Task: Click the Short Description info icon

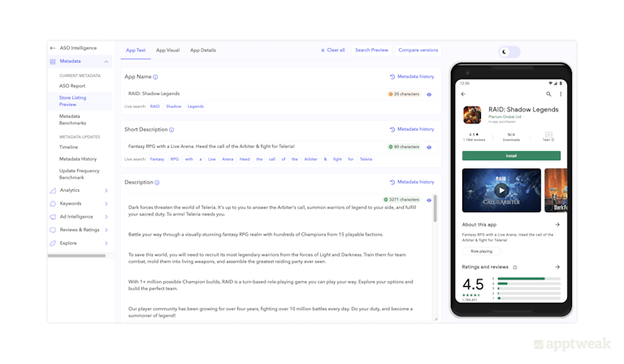Action: click(171, 130)
